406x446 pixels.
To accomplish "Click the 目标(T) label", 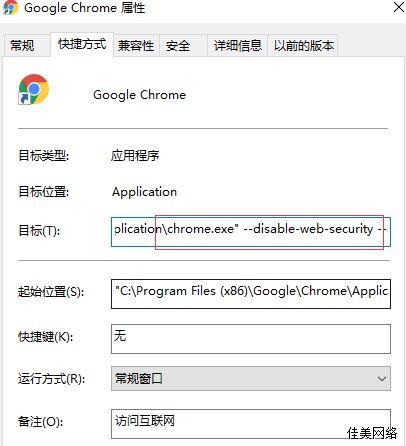I will click(x=39, y=230).
